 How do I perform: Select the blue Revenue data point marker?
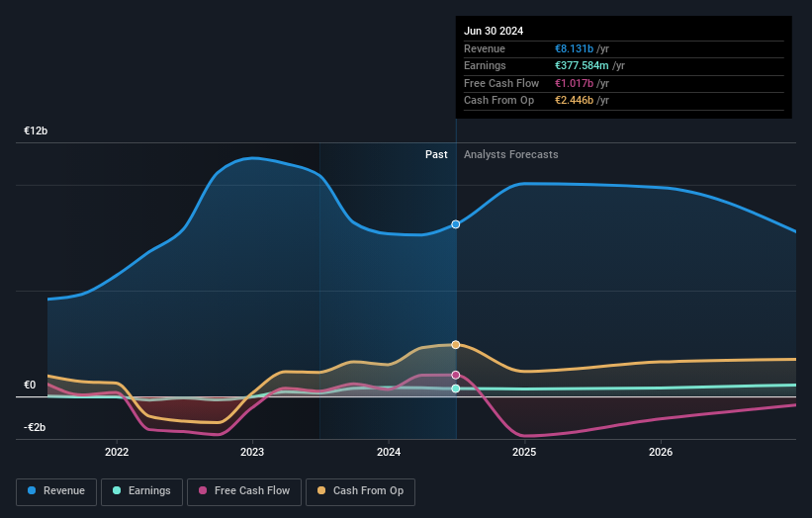click(456, 224)
